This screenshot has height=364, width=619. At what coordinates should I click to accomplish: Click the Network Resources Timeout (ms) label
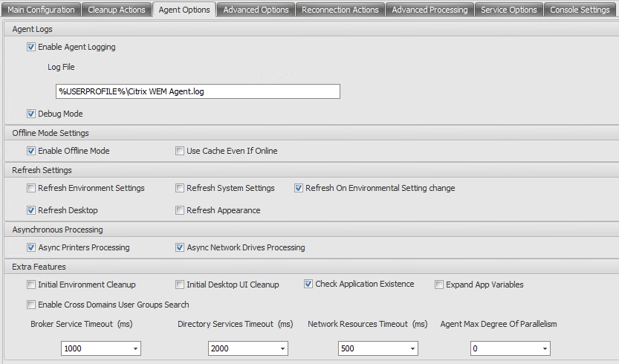tap(368, 324)
